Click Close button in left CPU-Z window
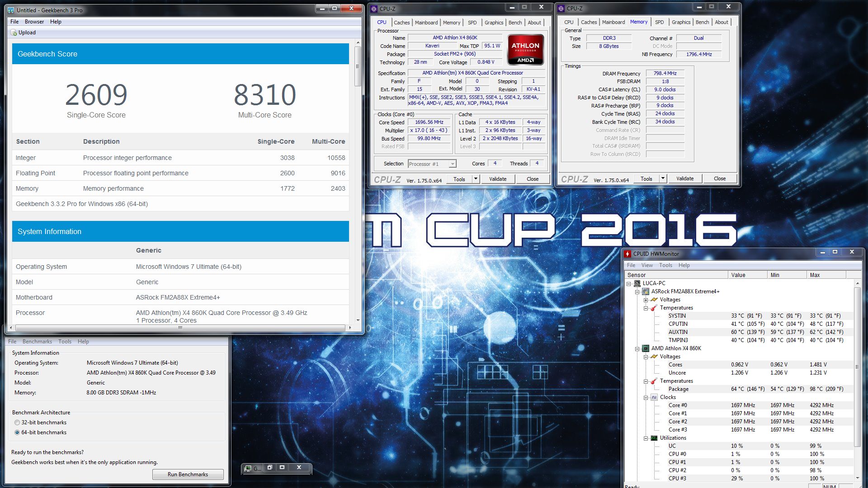Screen dimensions: 868x488 (x=533, y=179)
